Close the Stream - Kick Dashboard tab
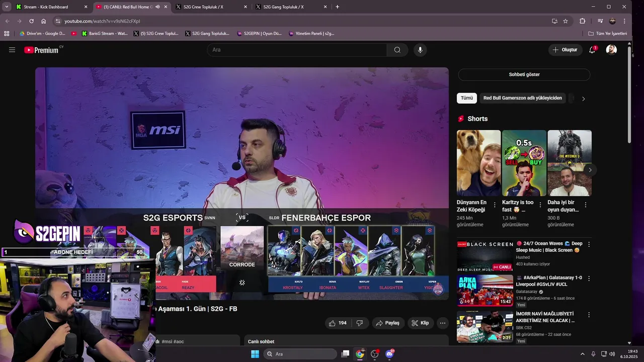The width and height of the screenshot is (644, 362). tap(86, 7)
